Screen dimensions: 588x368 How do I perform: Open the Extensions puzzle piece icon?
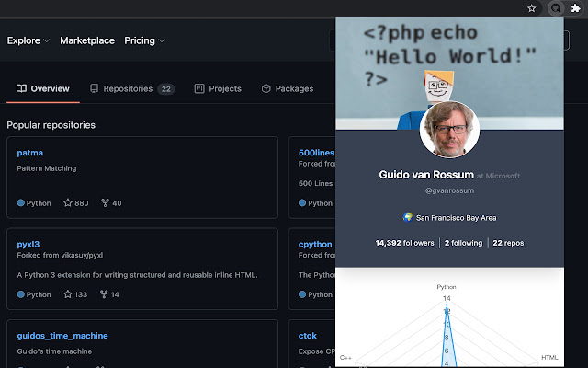576,8
